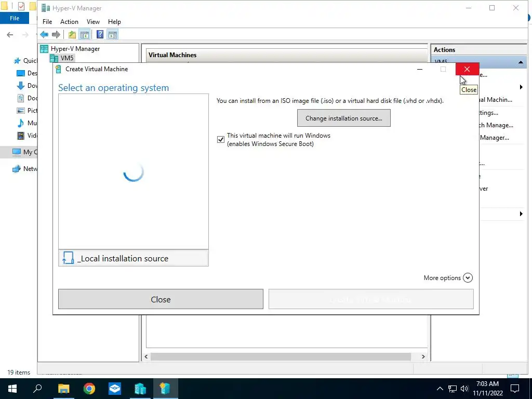Click the Back arrow in Hyper-V Manager toolbar
The image size is (532, 399).
pos(44,34)
